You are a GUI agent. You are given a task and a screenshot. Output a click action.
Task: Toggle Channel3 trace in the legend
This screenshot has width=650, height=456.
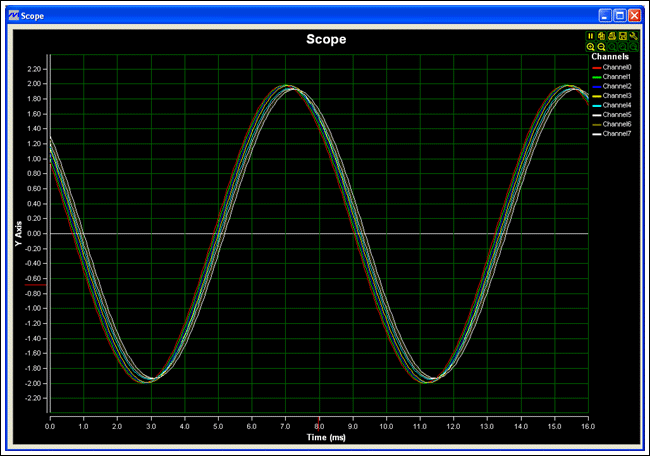coord(617,95)
